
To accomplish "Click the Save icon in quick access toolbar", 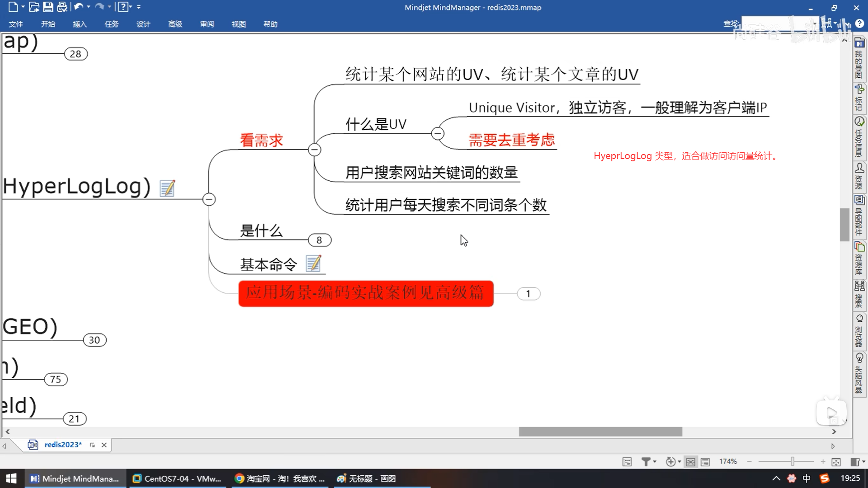I will pos(48,7).
